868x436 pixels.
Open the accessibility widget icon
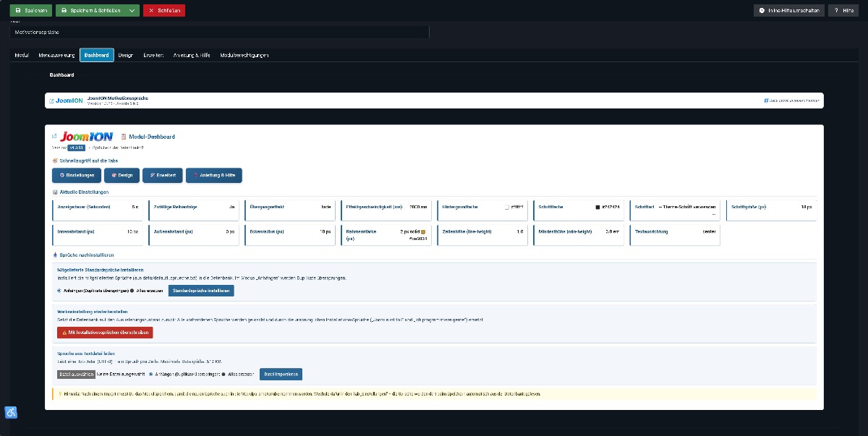pos(11,413)
